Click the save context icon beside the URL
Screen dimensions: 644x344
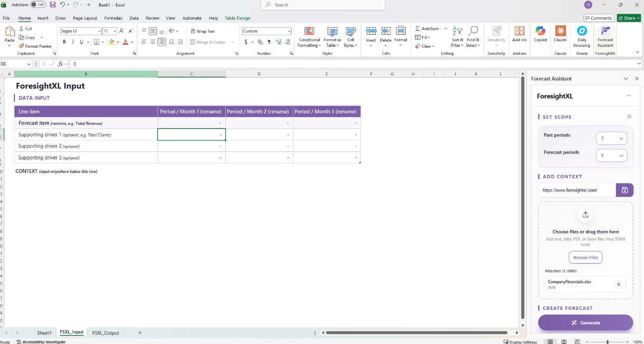tap(624, 190)
